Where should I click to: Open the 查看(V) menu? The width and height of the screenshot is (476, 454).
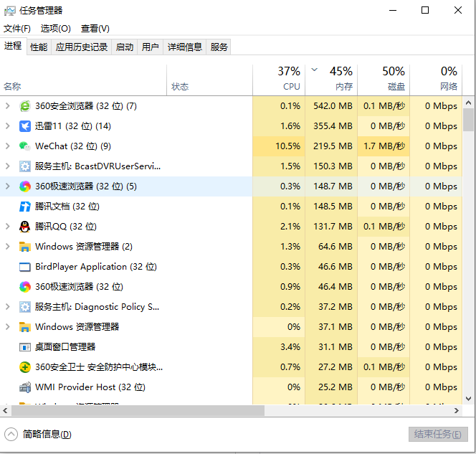[x=95, y=28]
